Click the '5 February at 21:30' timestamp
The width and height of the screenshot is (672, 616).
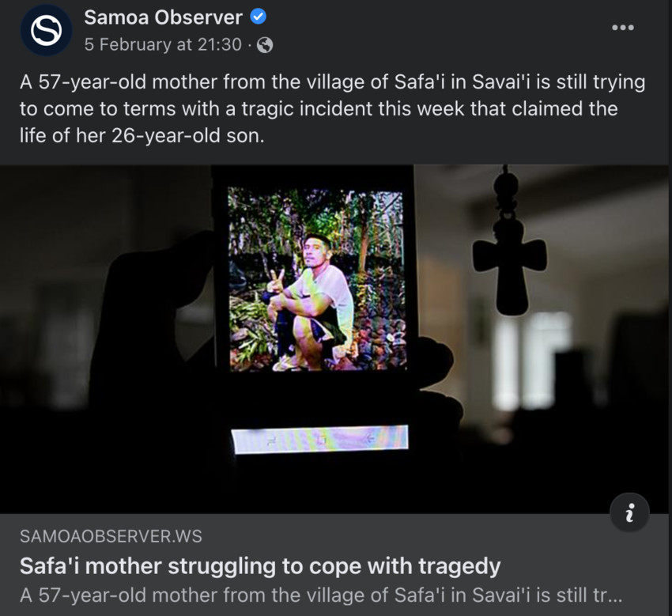pos(163,44)
